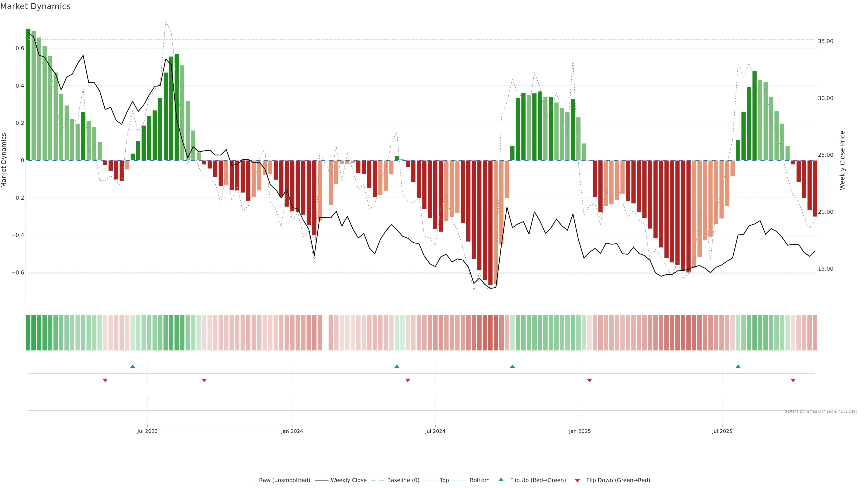Click the Jul 2025 x-axis label
This screenshot has width=868, height=488.
(x=722, y=431)
